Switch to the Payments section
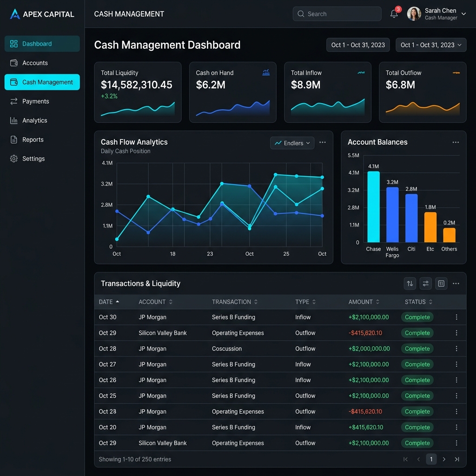The height and width of the screenshot is (476, 476). (36, 101)
